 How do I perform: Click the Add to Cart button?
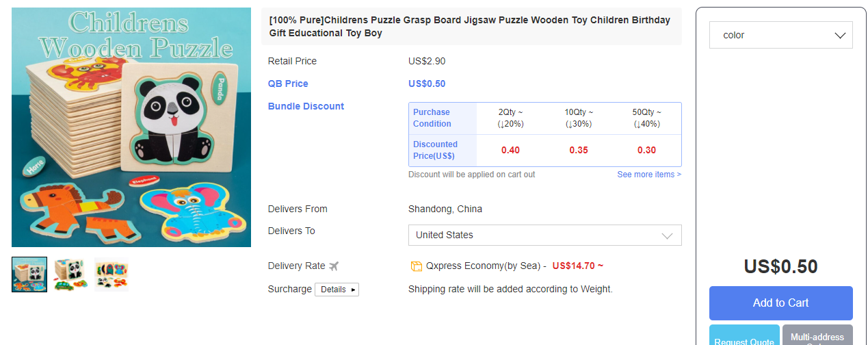(x=780, y=303)
